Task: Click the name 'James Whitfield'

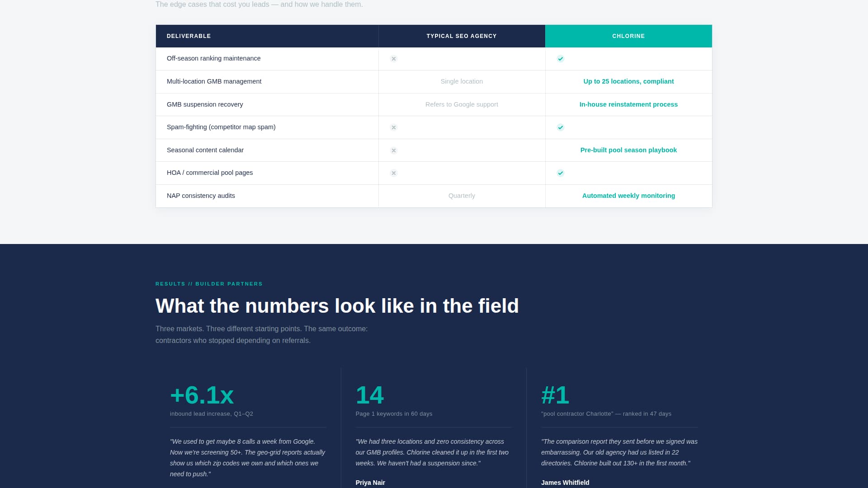Action: click(x=565, y=483)
